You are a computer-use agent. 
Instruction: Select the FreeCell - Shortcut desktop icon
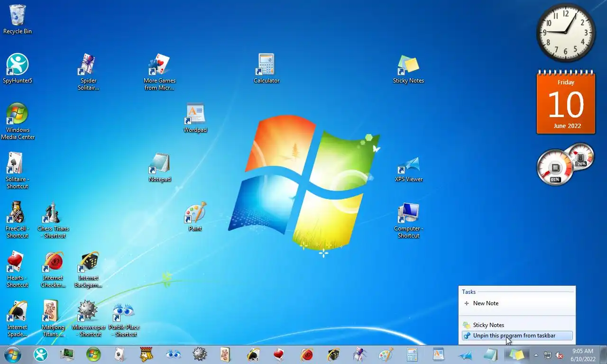18,220
